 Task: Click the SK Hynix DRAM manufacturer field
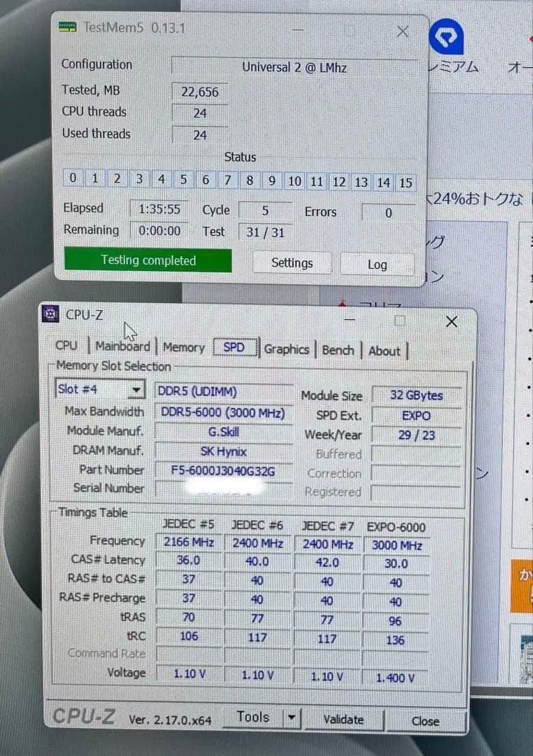pos(224,451)
